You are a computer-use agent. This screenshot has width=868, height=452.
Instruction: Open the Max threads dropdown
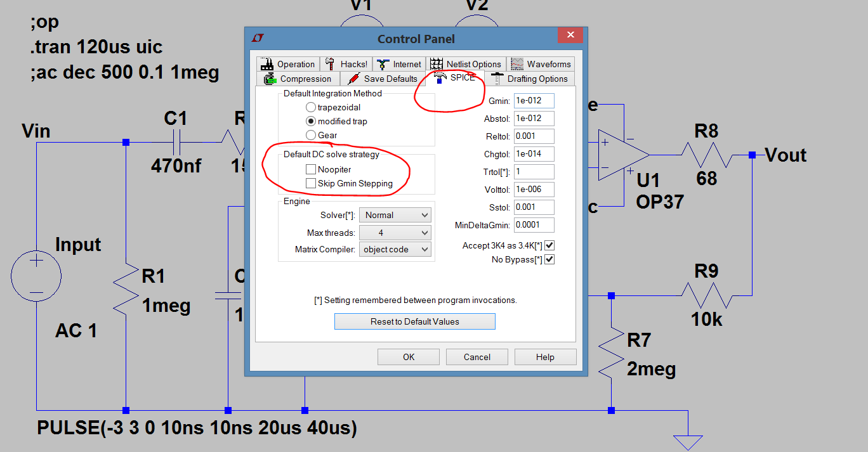point(395,233)
